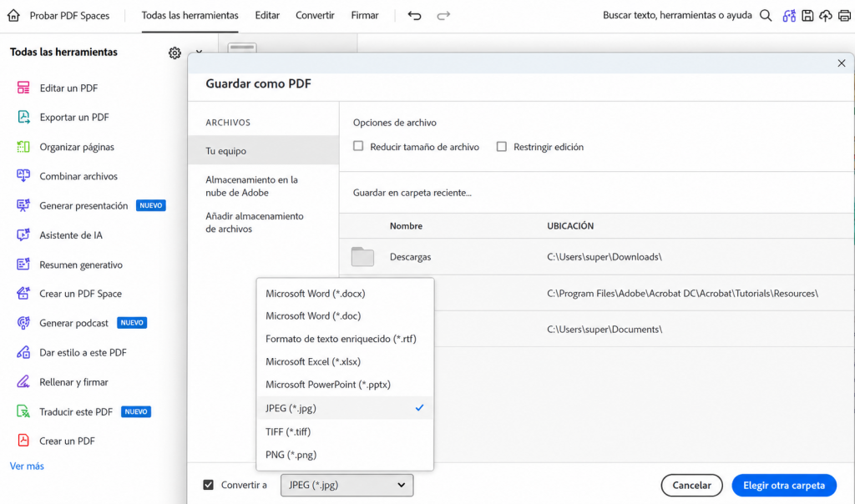Uncheck the Convertir a checkbox
The width and height of the screenshot is (855, 504).
click(x=208, y=485)
